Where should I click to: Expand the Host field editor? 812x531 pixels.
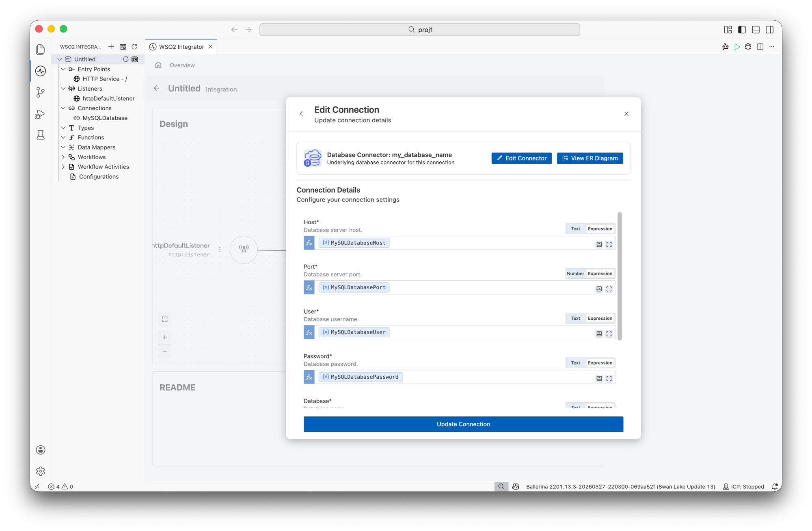(609, 245)
